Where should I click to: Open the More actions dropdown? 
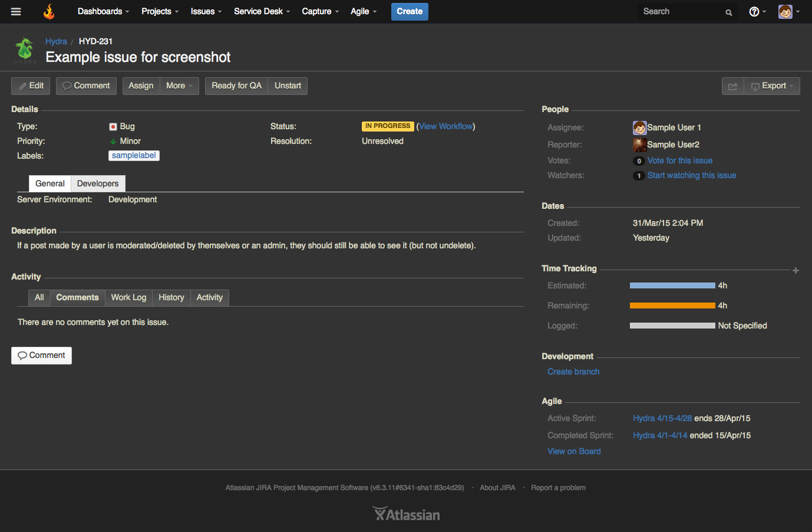coord(179,86)
